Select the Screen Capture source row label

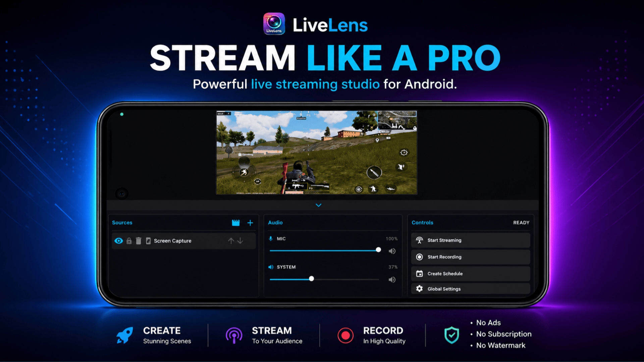173,241
